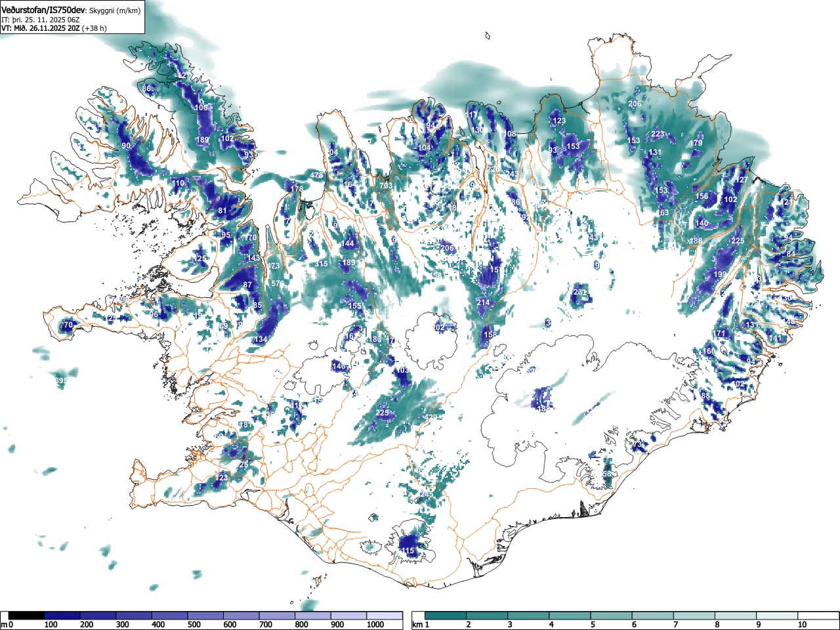840x630 pixels.
Task: Click the 100–200 m dark navy legend swatch
Action: [x=62, y=616]
